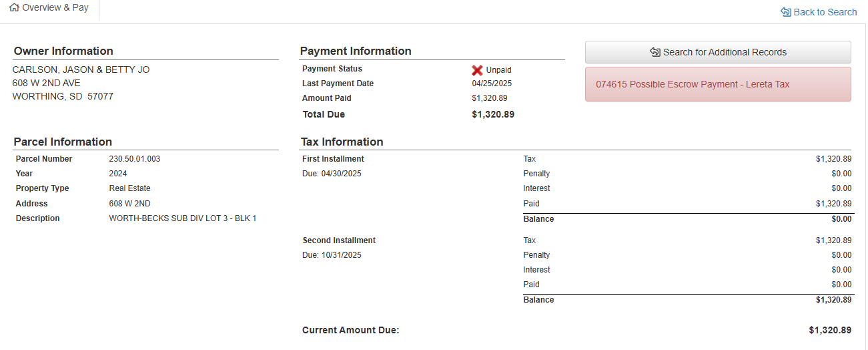
Task: Follow the Back to Search link
Action: click(x=825, y=12)
